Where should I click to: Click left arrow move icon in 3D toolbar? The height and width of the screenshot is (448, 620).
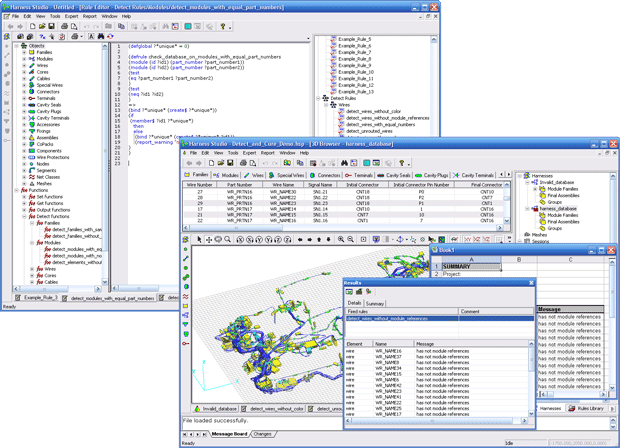[x=300, y=239]
